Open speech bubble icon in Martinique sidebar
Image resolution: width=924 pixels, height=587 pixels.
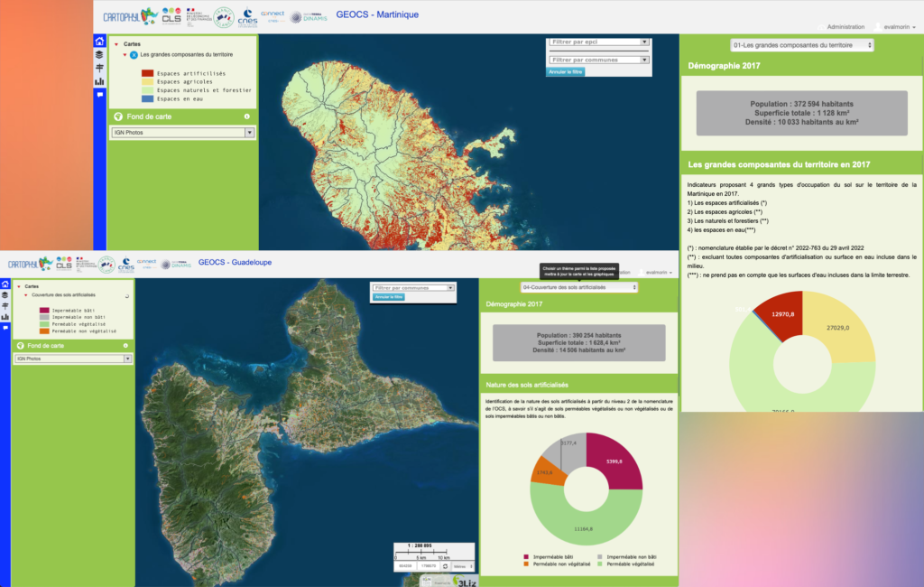[x=99, y=95]
